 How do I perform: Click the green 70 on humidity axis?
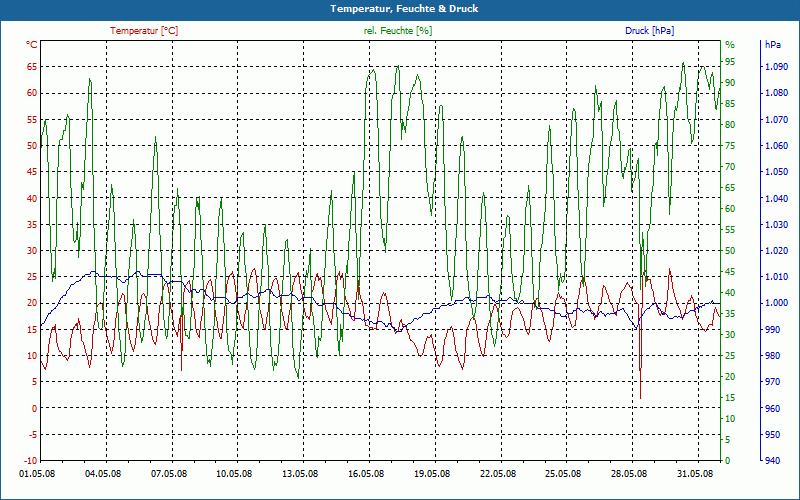730,167
